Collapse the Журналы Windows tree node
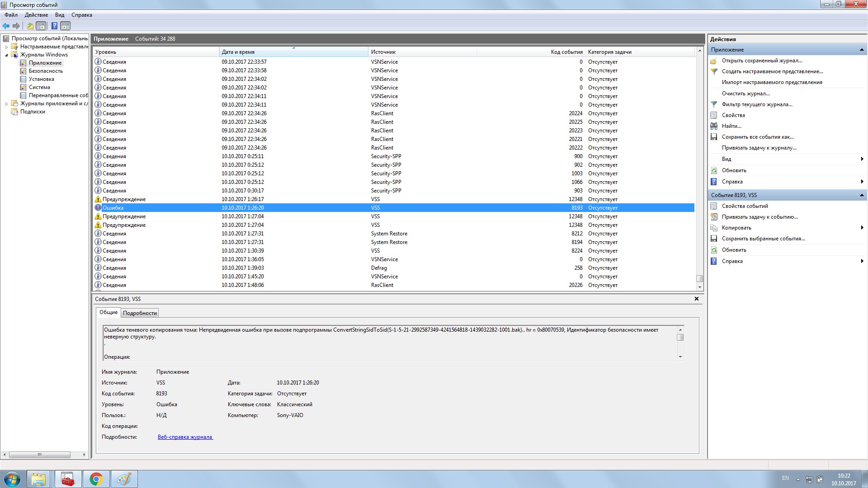The image size is (868, 488). tap(6, 55)
